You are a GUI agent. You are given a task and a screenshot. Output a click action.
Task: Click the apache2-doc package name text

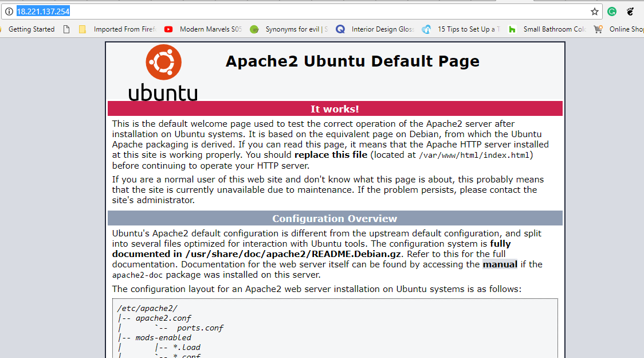pos(137,275)
